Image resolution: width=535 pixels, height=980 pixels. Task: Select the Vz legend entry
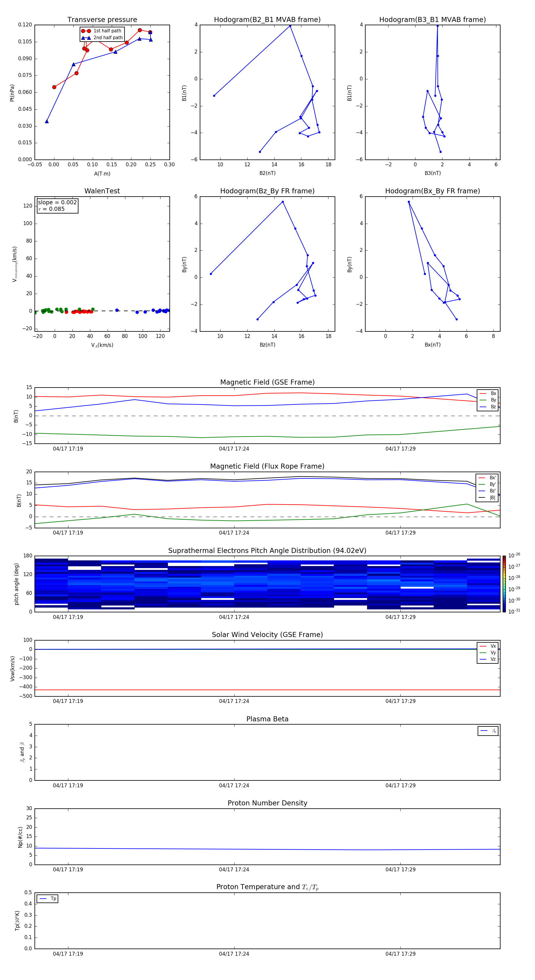click(x=488, y=659)
